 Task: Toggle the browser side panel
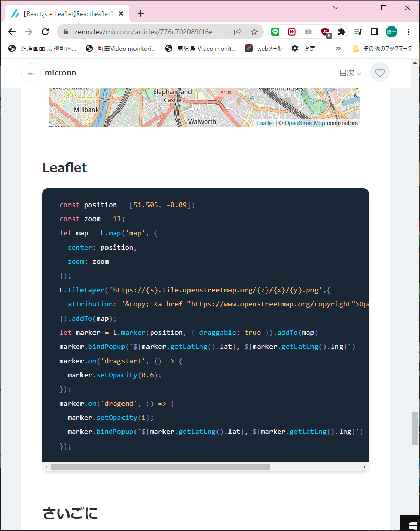pyautogui.click(x=374, y=32)
